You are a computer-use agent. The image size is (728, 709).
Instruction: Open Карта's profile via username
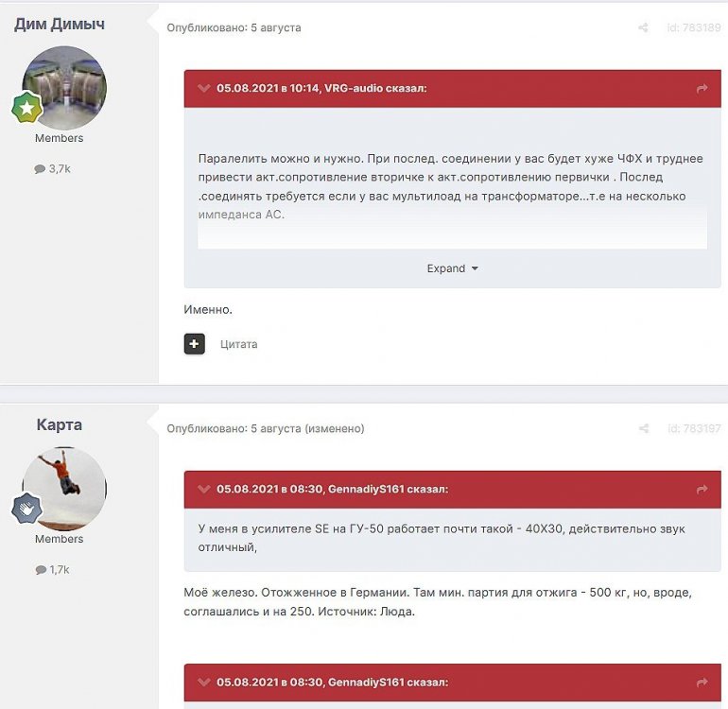[x=60, y=425]
